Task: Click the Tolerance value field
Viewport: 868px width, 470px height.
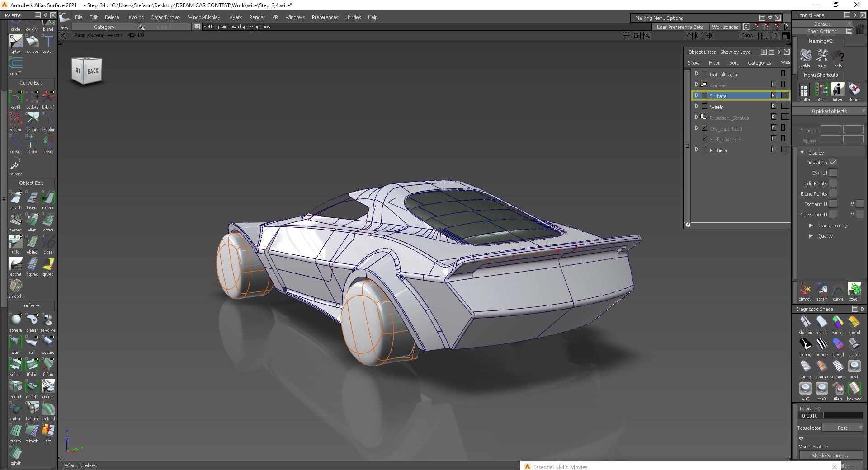Action: [x=809, y=415]
